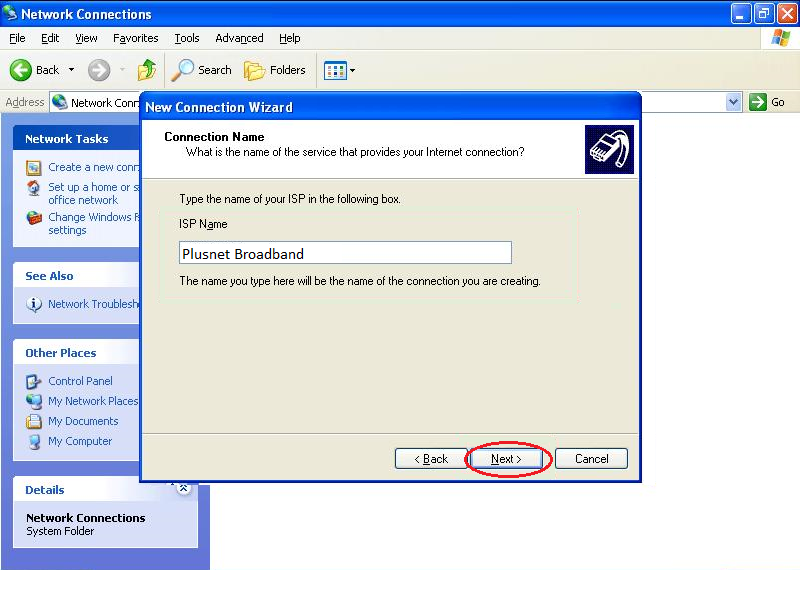Click the Control Panel icon
The image size is (800, 601).
tap(34, 381)
